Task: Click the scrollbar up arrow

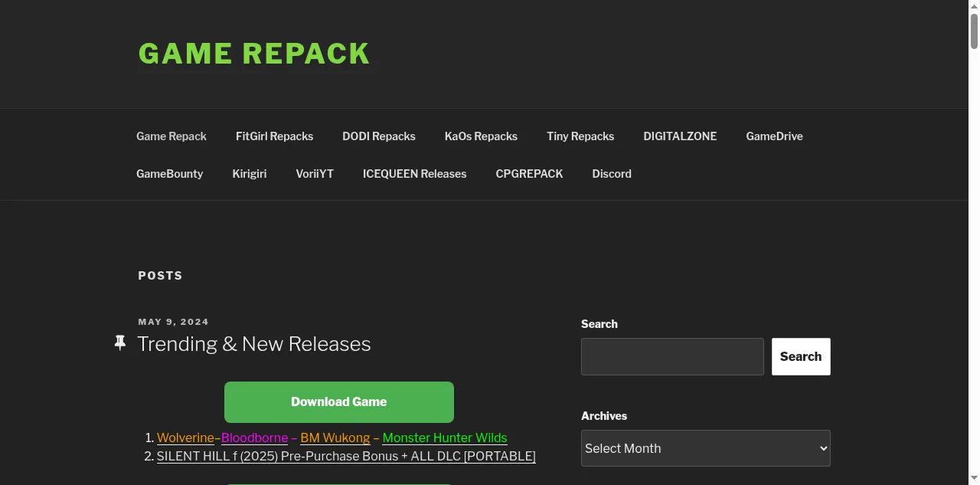Action: pyautogui.click(x=974, y=5)
